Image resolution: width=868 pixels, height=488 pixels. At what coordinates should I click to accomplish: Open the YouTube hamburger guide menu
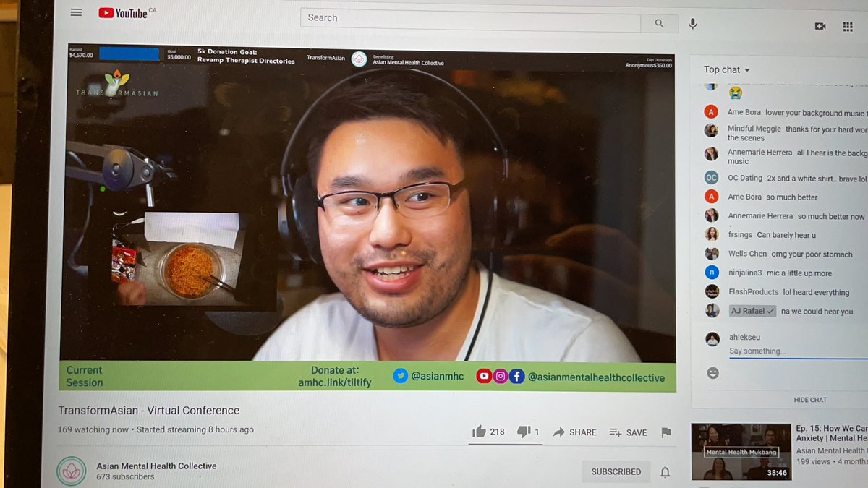coord(76,13)
